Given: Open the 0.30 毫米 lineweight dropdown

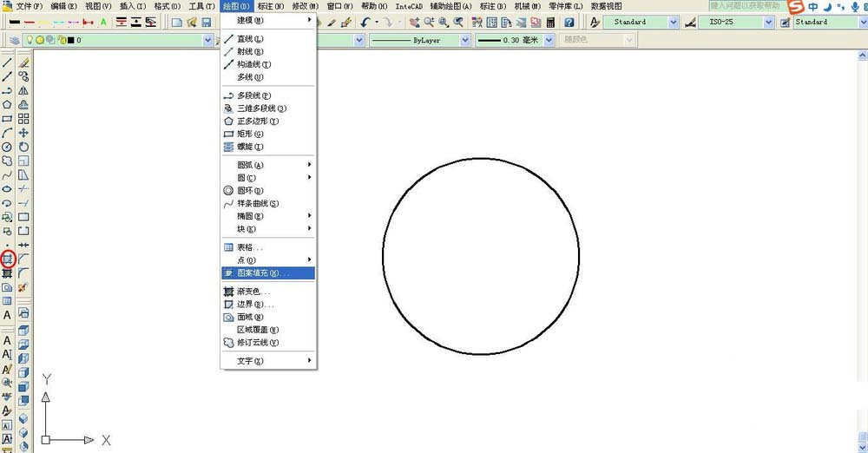Looking at the screenshot, I should tap(549, 40).
